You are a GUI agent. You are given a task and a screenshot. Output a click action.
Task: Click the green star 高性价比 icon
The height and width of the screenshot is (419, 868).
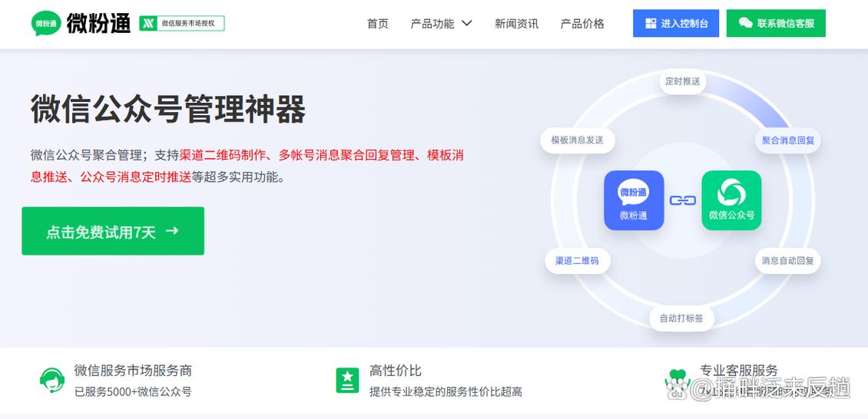[347, 381]
